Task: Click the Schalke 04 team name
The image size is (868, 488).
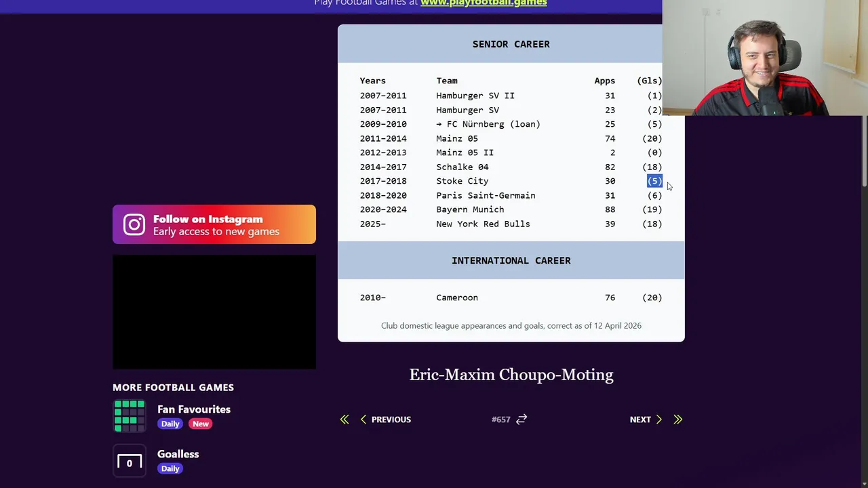Action: point(462,167)
